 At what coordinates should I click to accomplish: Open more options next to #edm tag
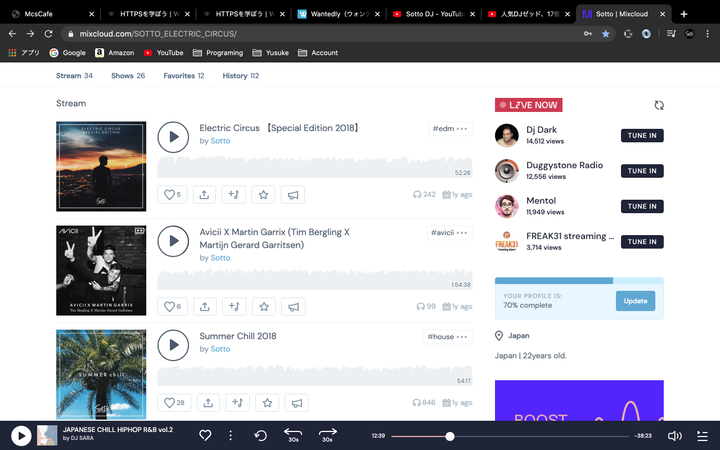point(462,129)
